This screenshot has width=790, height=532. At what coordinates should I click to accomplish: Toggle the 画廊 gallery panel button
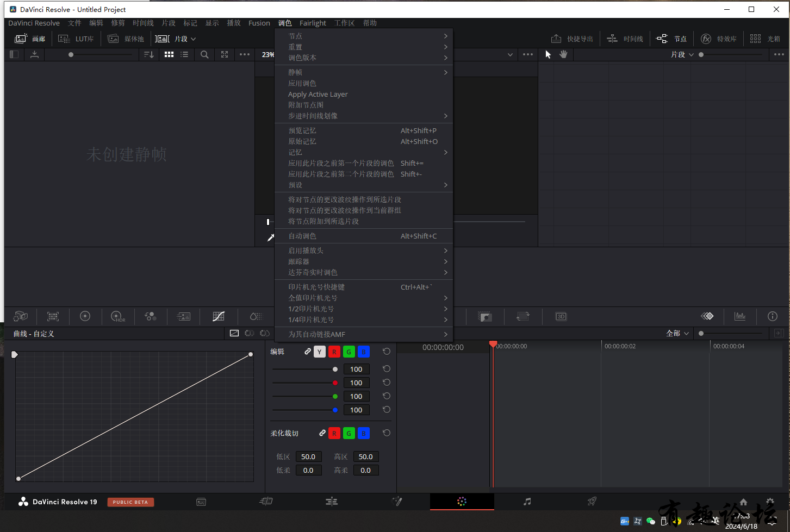coord(30,39)
